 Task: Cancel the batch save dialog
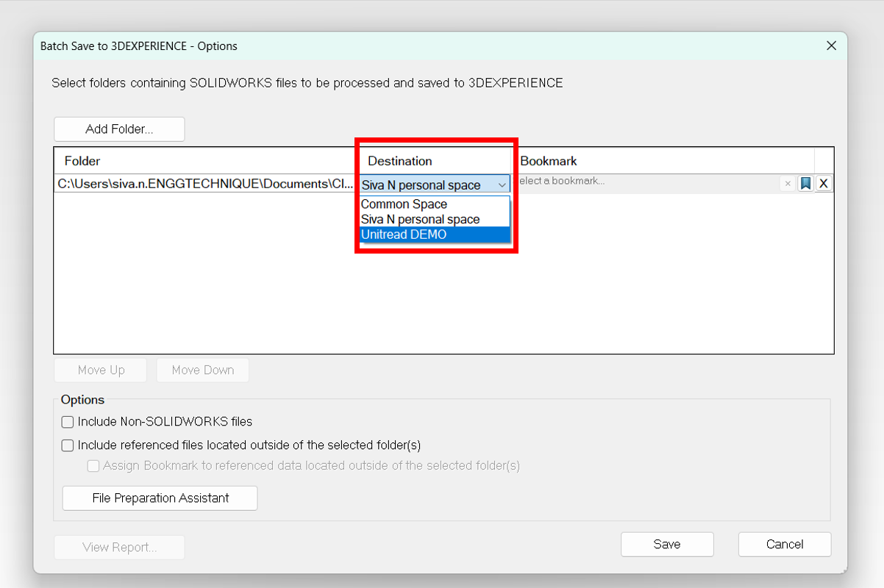tap(785, 545)
